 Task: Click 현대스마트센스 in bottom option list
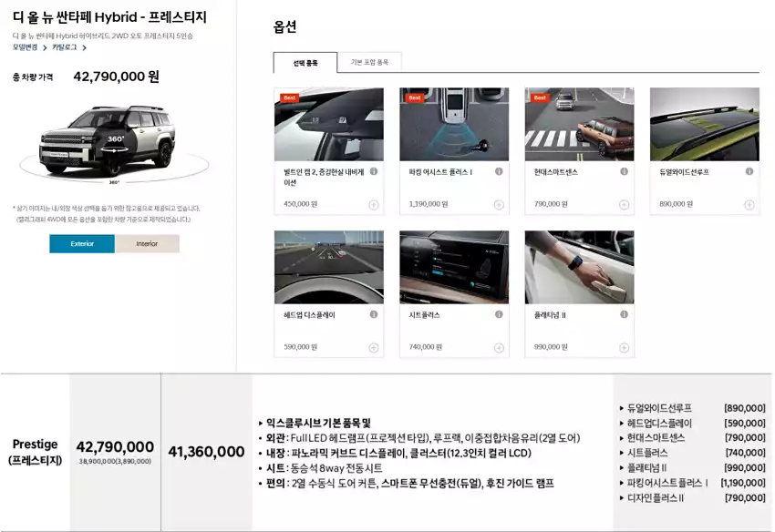click(x=656, y=437)
